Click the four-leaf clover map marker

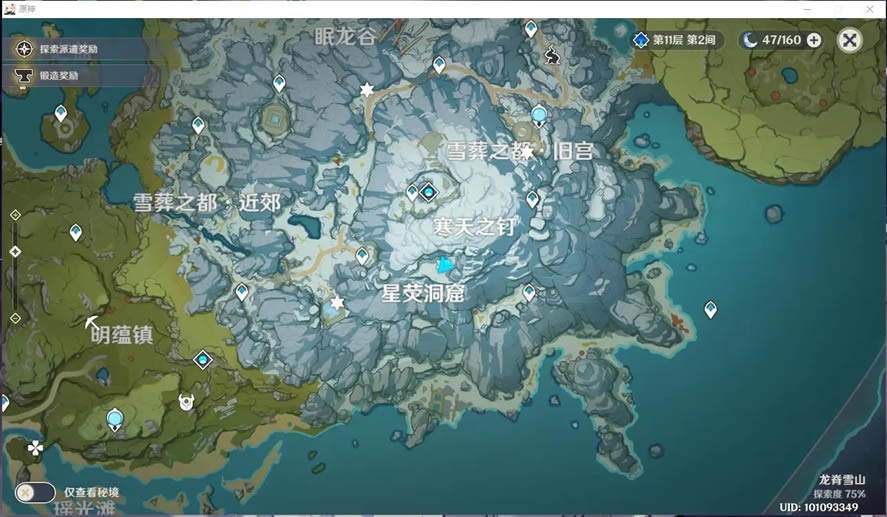(36, 448)
